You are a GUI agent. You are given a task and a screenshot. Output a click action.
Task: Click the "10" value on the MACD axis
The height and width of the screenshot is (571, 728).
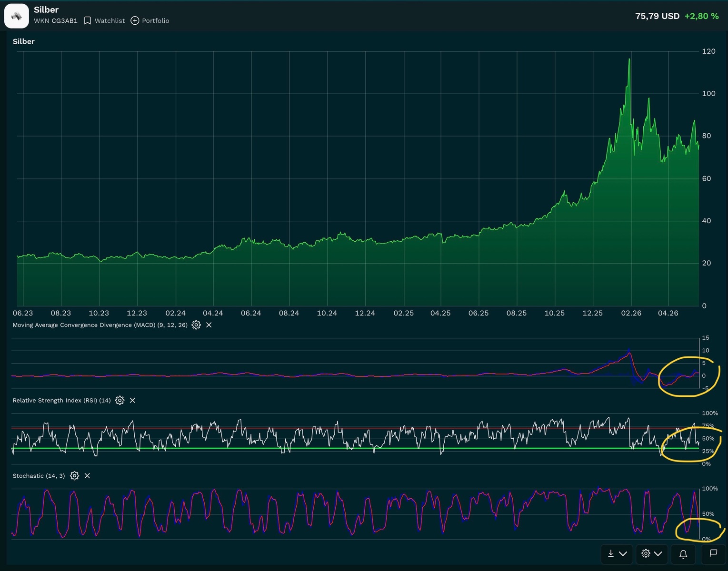click(706, 351)
